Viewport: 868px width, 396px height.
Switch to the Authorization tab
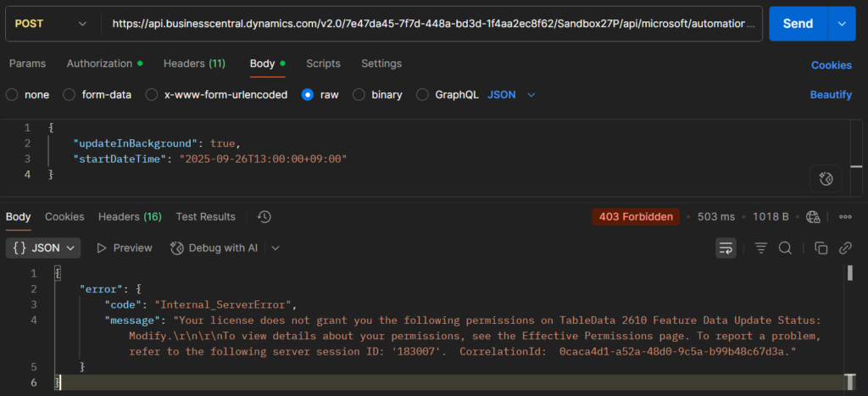point(100,64)
